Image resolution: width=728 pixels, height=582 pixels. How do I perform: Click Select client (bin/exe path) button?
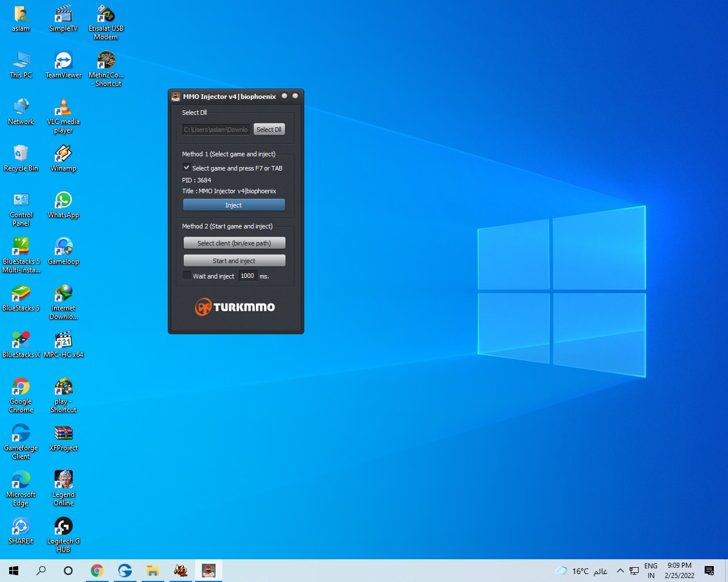click(234, 243)
